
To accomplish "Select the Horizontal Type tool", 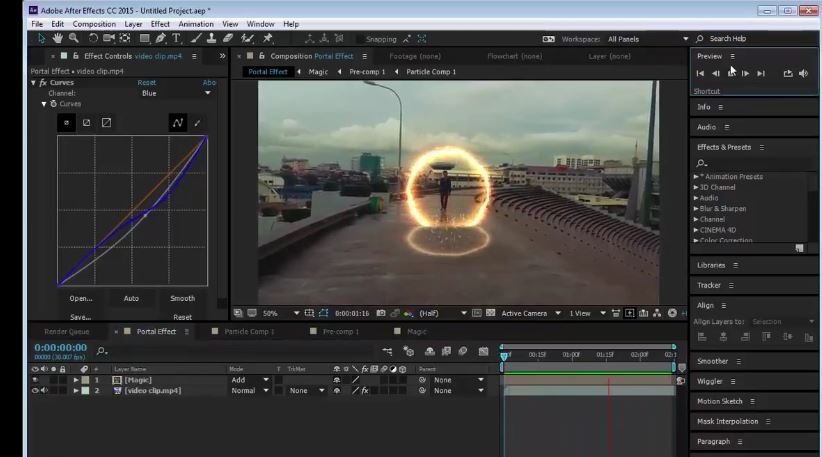I will tap(176, 38).
